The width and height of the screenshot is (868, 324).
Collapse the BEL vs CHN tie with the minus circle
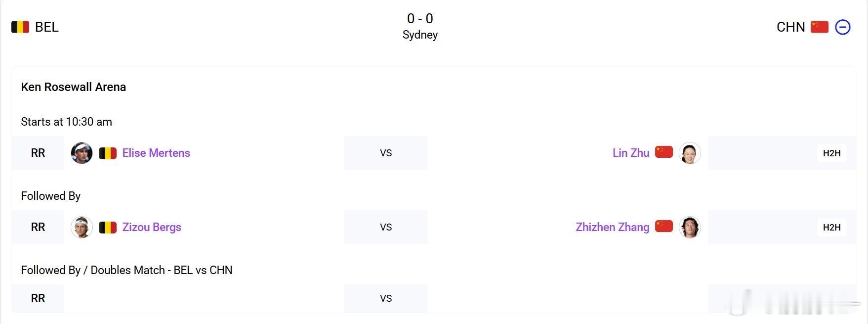[x=842, y=27]
